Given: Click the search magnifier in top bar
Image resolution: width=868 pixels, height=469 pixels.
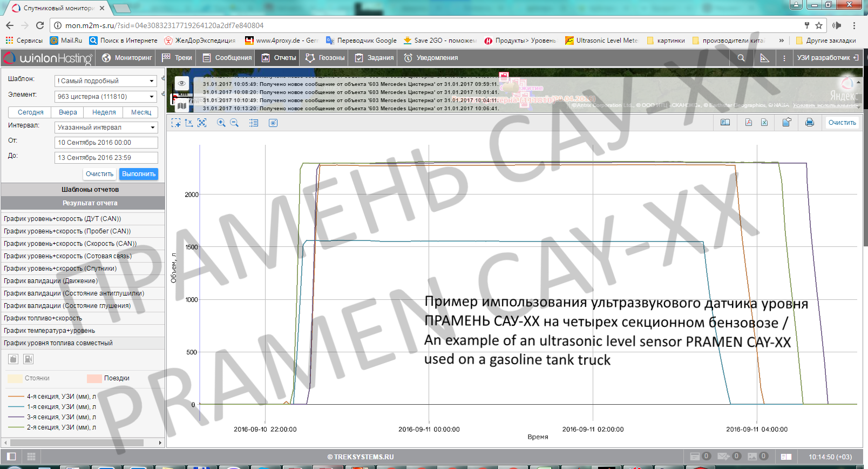Looking at the screenshot, I should [x=741, y=58].
